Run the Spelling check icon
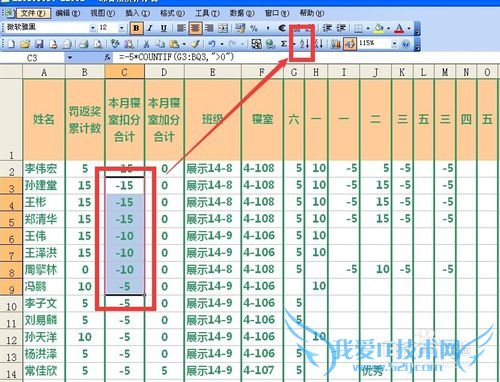The height and width of the screenshot is (382, 500). (115, 44)
